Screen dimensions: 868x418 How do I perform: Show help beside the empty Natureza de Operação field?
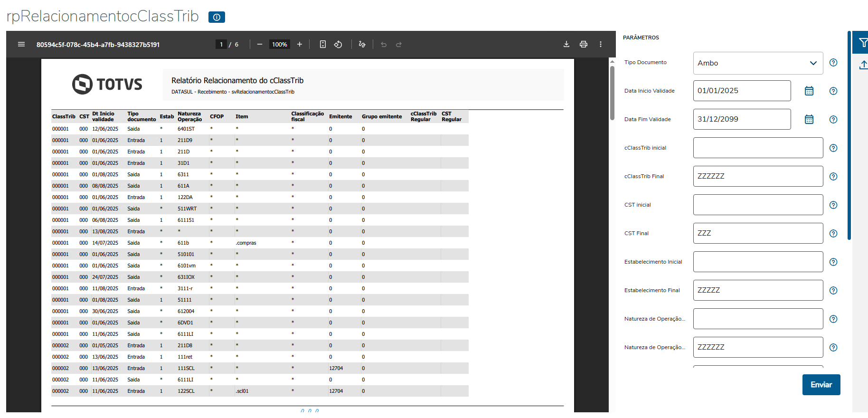(833, 319)
